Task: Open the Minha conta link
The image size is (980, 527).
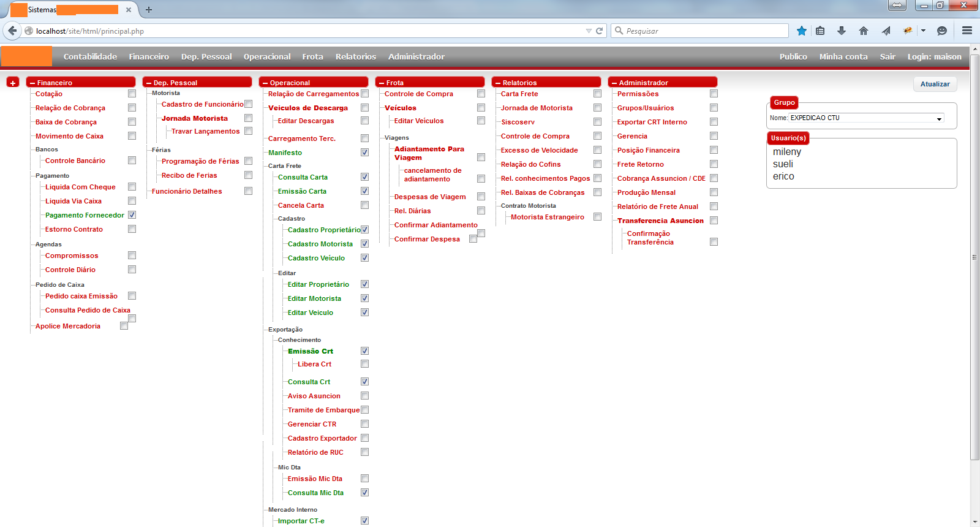Action: click(843, 56)
